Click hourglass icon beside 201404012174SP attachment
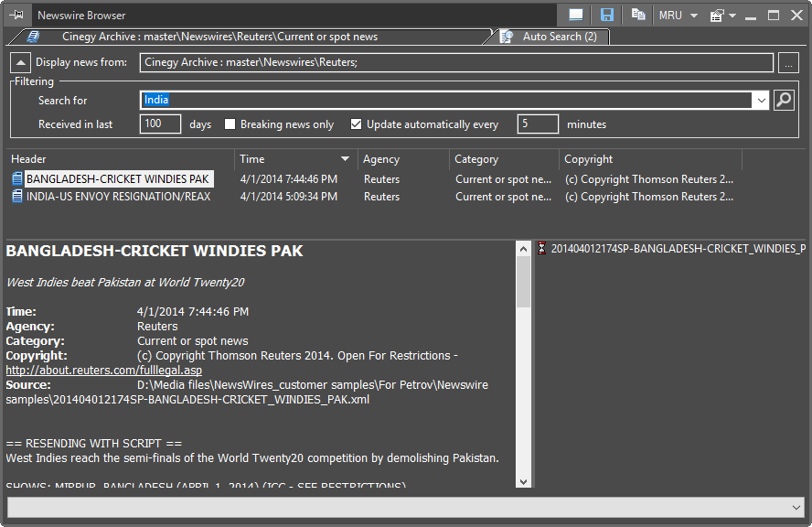Viewport: 812px width, 527px height. [x=541, y=248]
